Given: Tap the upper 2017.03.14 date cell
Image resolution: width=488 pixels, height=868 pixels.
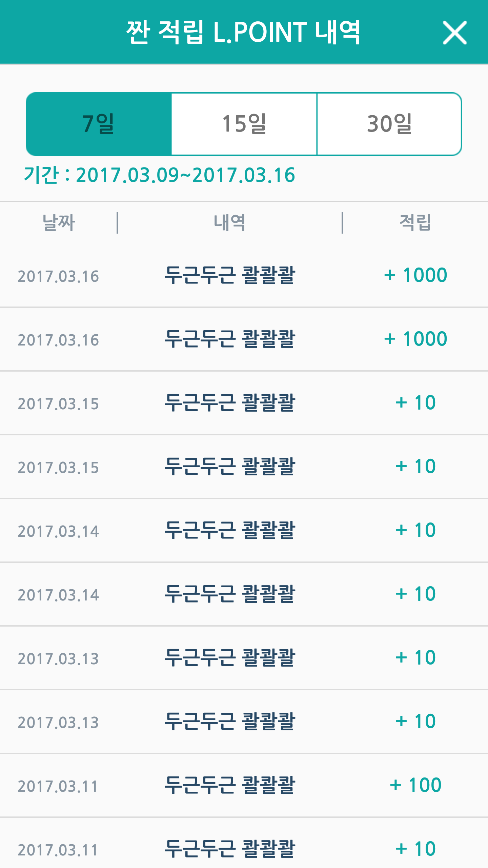Looking at the screenshot, I should tap(58, 531).
